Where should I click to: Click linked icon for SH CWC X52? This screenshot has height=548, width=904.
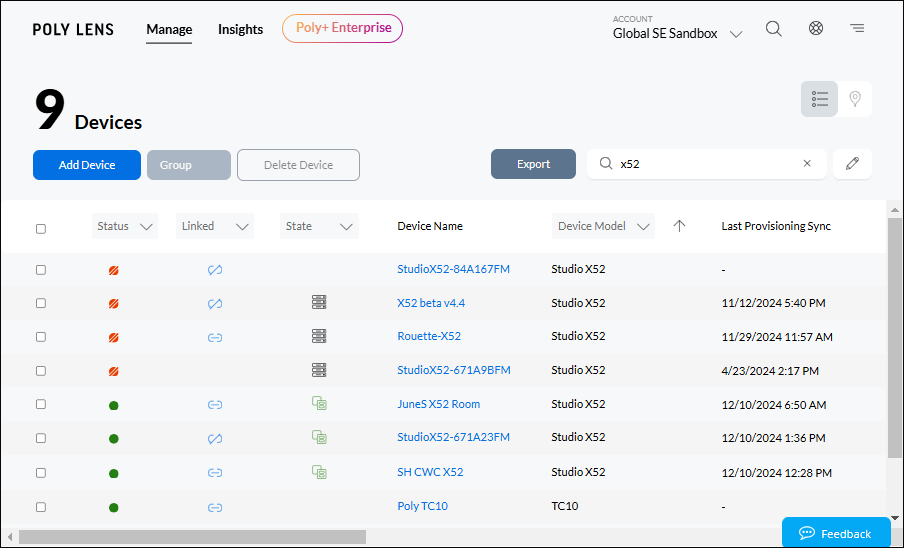[x=215, y=473]
